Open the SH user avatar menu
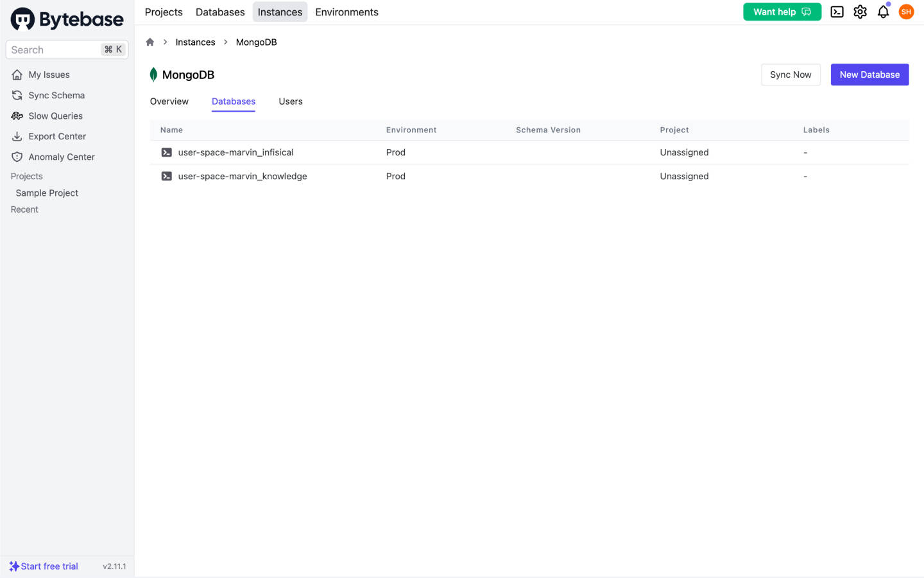The image size is (924, 578). [x=906, y=12]
